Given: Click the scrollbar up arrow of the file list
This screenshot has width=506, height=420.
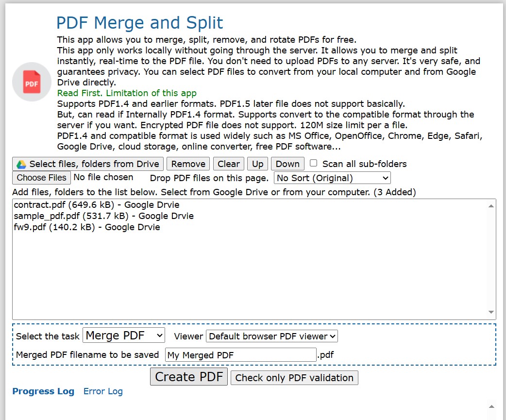Looking at the screenshot, I should (490, 204).
